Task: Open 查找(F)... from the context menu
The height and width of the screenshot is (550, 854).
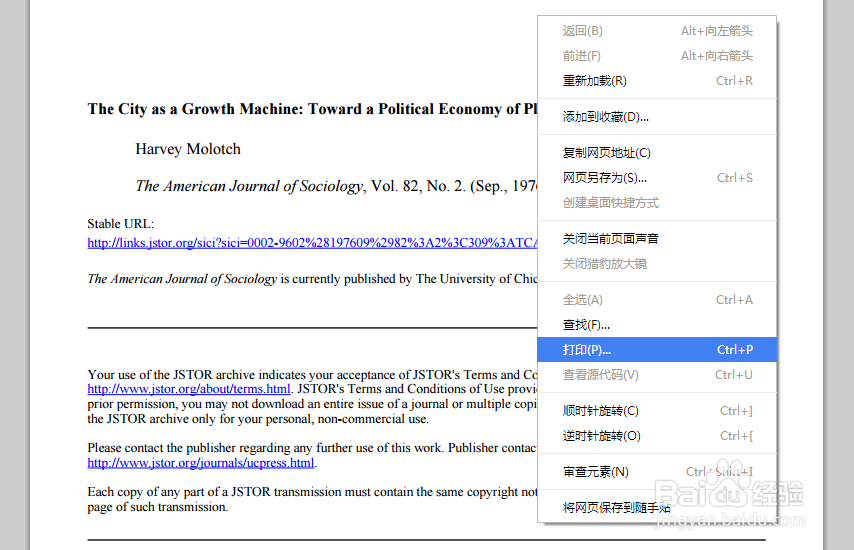Action: 657,325
